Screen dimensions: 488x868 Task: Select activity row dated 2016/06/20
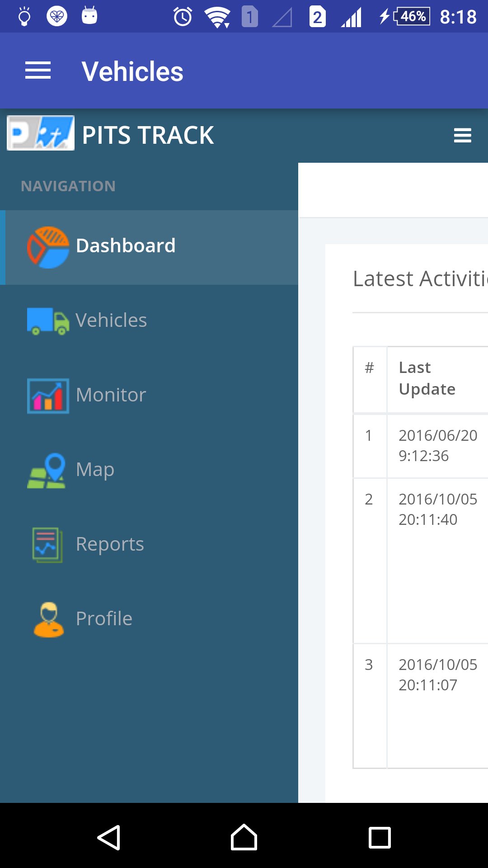(x=437, y=445)
